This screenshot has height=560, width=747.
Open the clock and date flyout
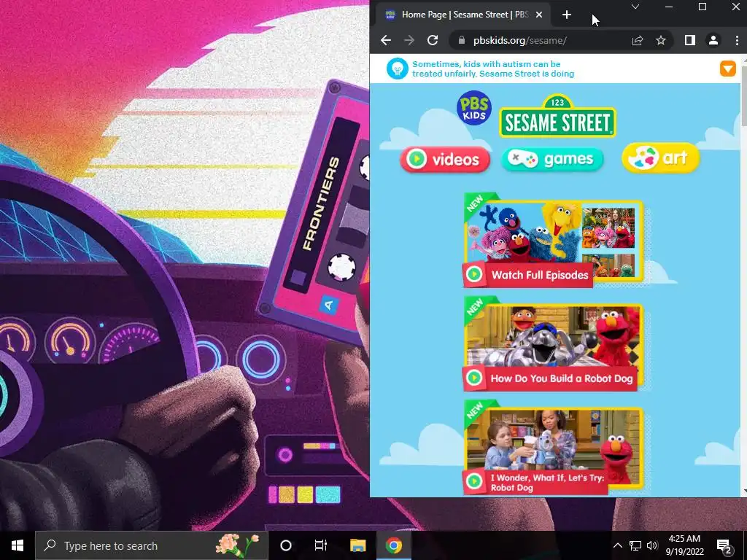(x=684, y=545)
